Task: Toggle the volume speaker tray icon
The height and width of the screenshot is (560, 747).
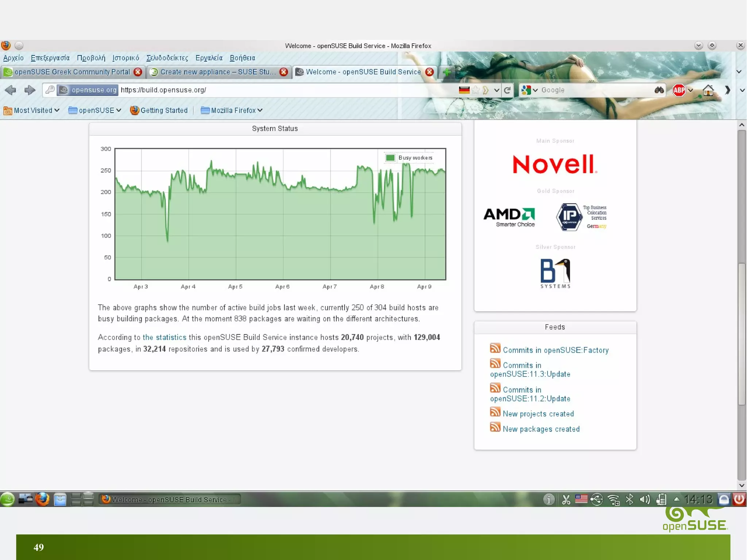Action: click(645, 499)
